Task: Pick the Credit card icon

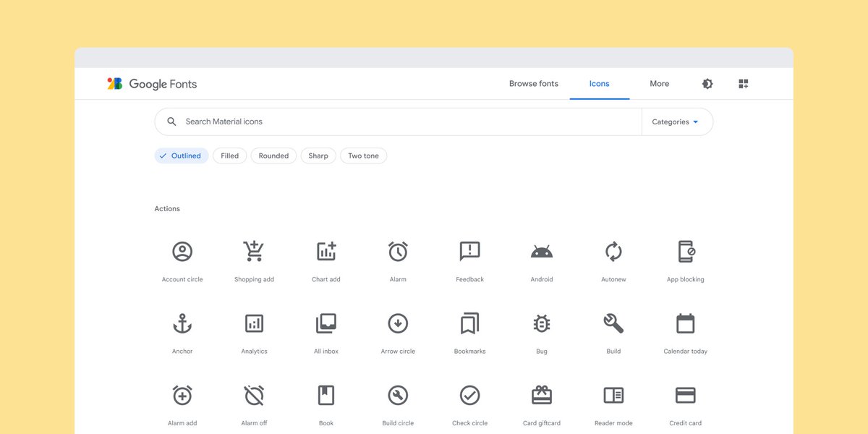Action: coord(686,395)
